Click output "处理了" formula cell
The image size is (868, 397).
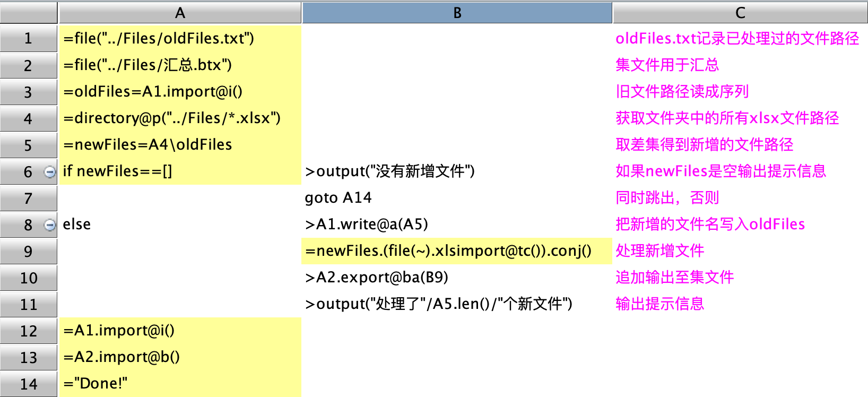click(x=457, y=304)
